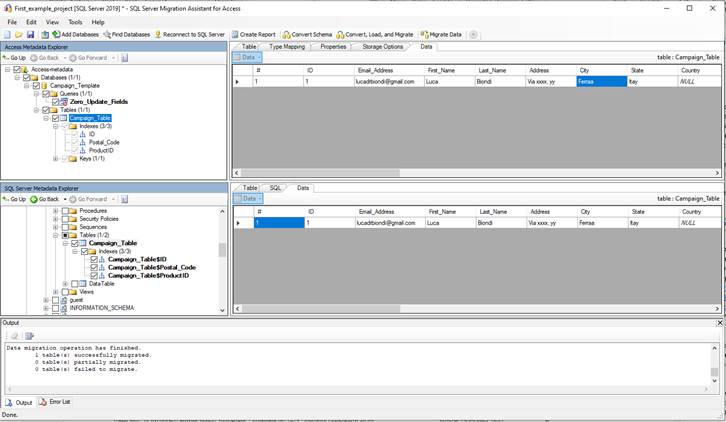The height and width of the screenshot is (422, 726).
Task: Open the lower Data dropdown button
Action: (x=248, y=199)
